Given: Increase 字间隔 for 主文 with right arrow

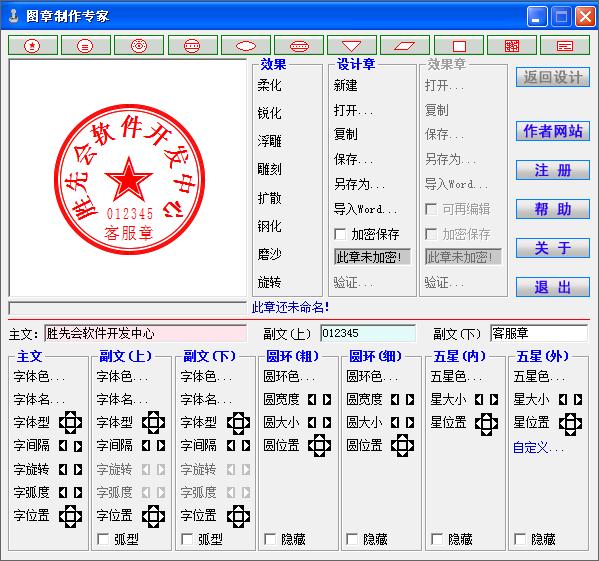Looking at the screenshot, I should coord(78,446).
